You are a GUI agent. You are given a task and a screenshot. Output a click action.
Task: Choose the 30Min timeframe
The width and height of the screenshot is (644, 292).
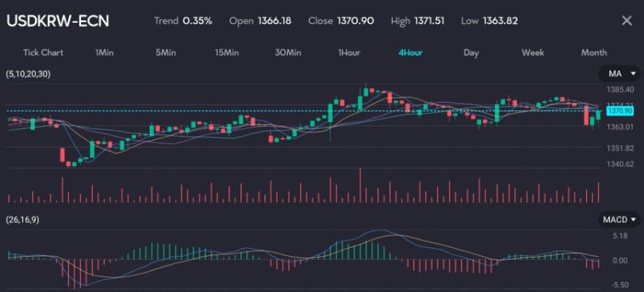[x=288, y=52]
